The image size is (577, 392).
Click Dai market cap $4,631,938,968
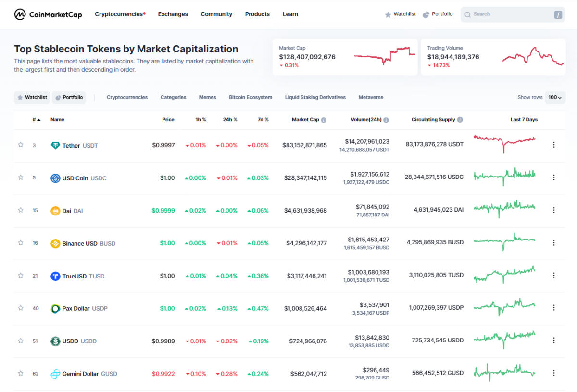click(x=305, y=210)
